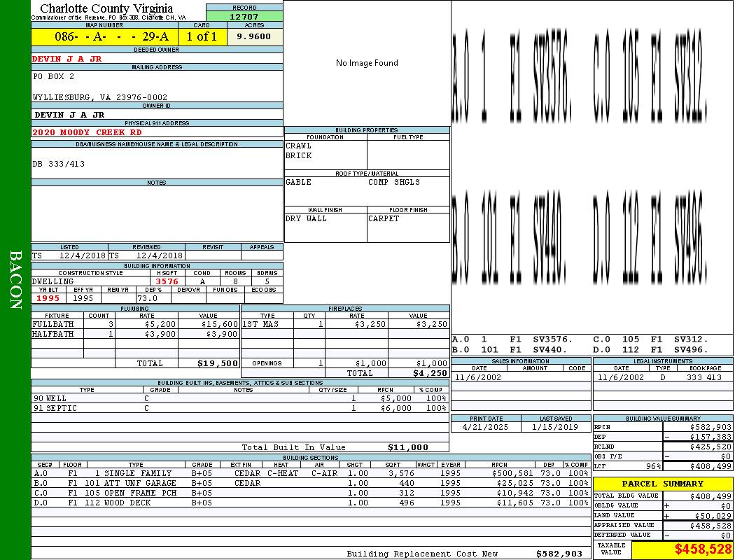Click the legal instrument book/page 333 413

(703, 377)
